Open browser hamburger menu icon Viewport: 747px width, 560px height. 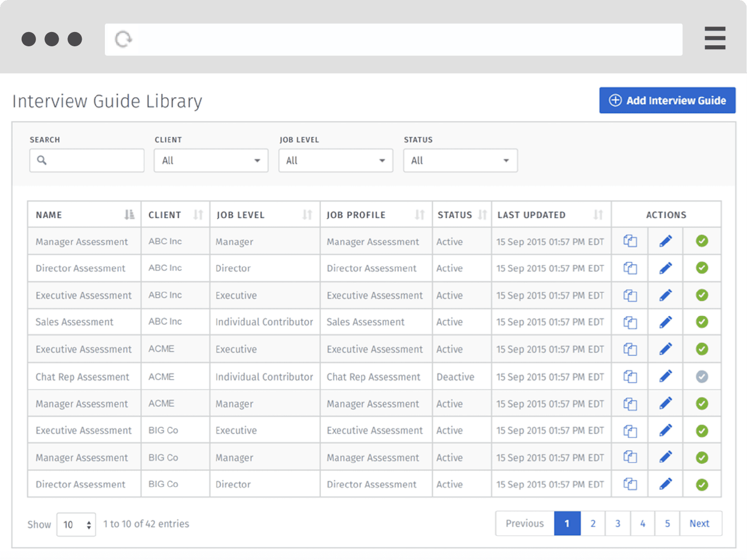(x=715, y=38)
